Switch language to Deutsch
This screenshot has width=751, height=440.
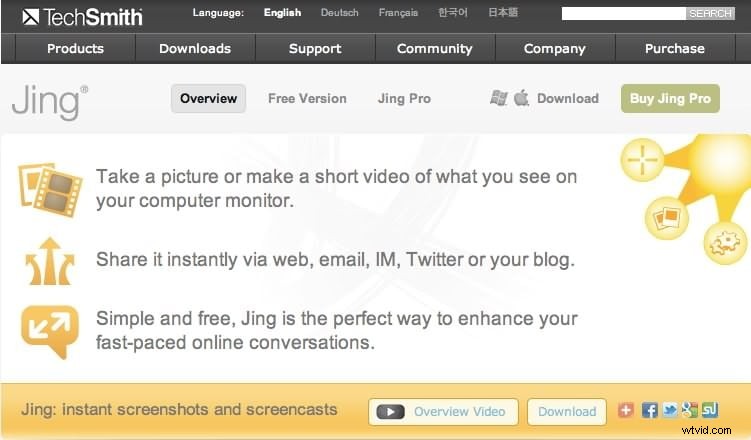click(x=339, y=13)
